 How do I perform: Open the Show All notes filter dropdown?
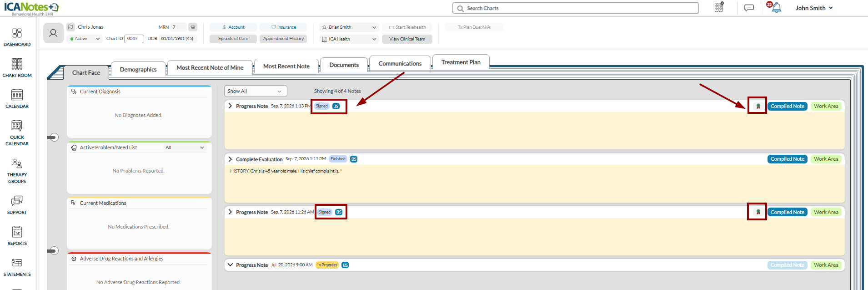[256, 91]
